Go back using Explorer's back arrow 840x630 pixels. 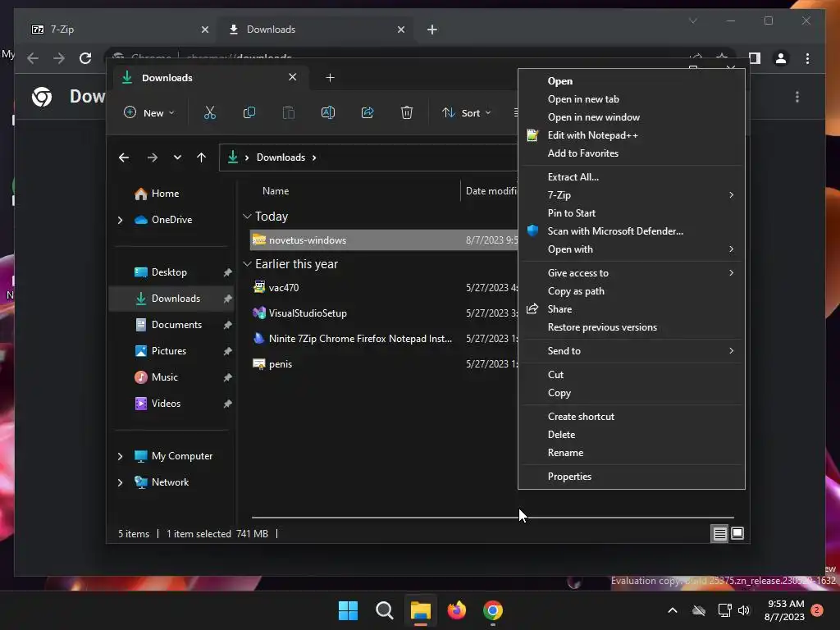(x=124, y=157)
